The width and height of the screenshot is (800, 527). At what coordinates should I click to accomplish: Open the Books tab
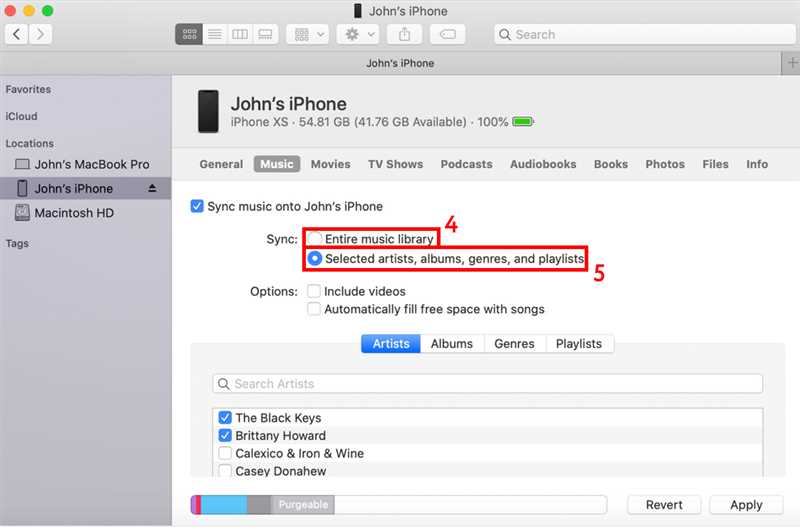611,164
